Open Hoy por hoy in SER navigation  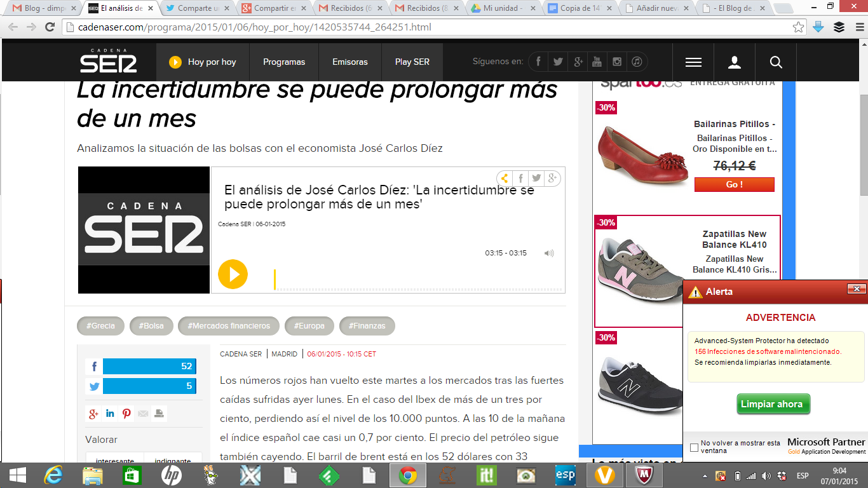tap(203, 62)
